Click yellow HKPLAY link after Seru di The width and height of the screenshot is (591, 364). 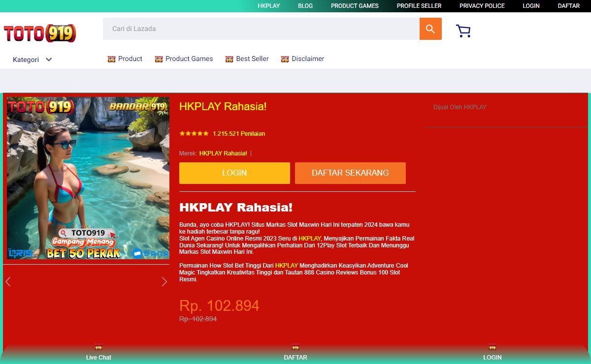[x=310, y=238]
